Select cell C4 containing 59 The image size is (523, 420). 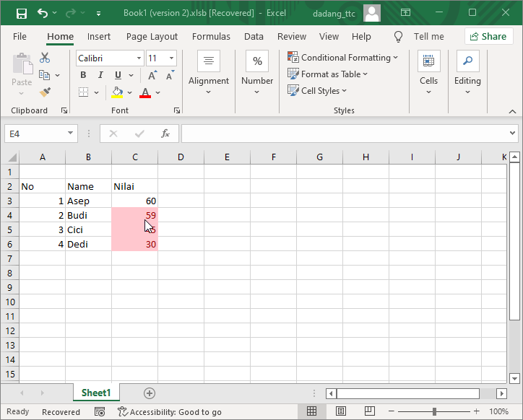click(134, 215)
